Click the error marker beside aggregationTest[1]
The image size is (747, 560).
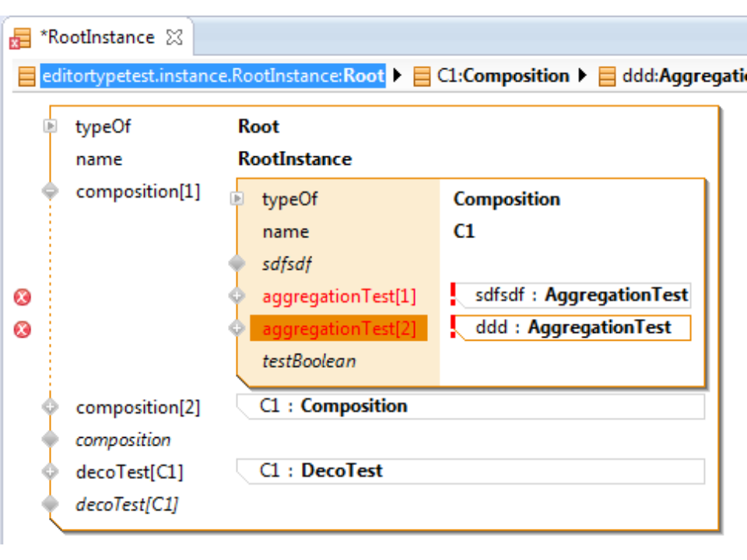tap(23, 297)
